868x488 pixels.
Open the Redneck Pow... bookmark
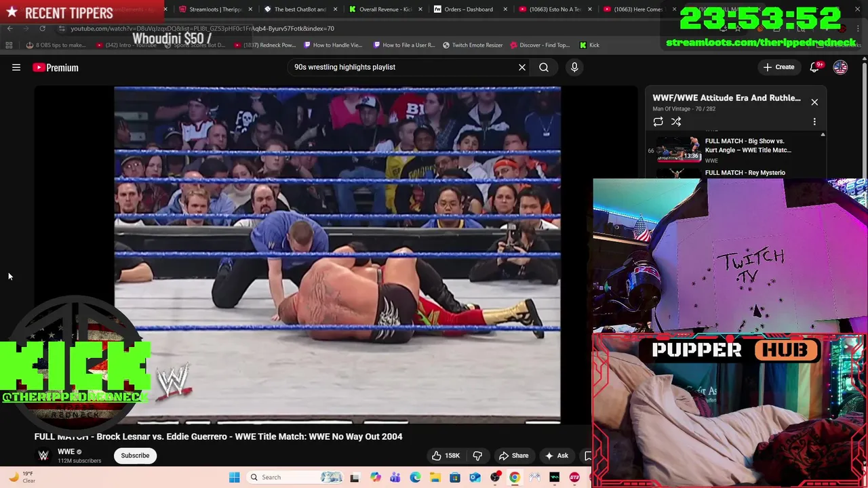click(266, 45)
